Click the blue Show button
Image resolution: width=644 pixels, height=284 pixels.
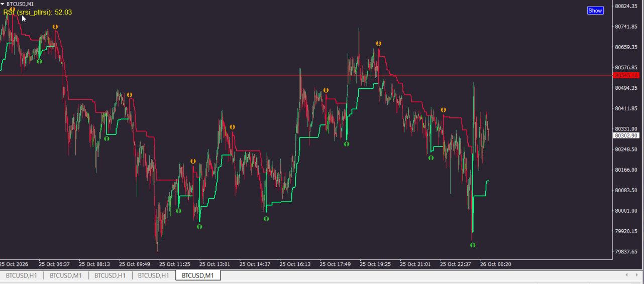pos(595,11)
